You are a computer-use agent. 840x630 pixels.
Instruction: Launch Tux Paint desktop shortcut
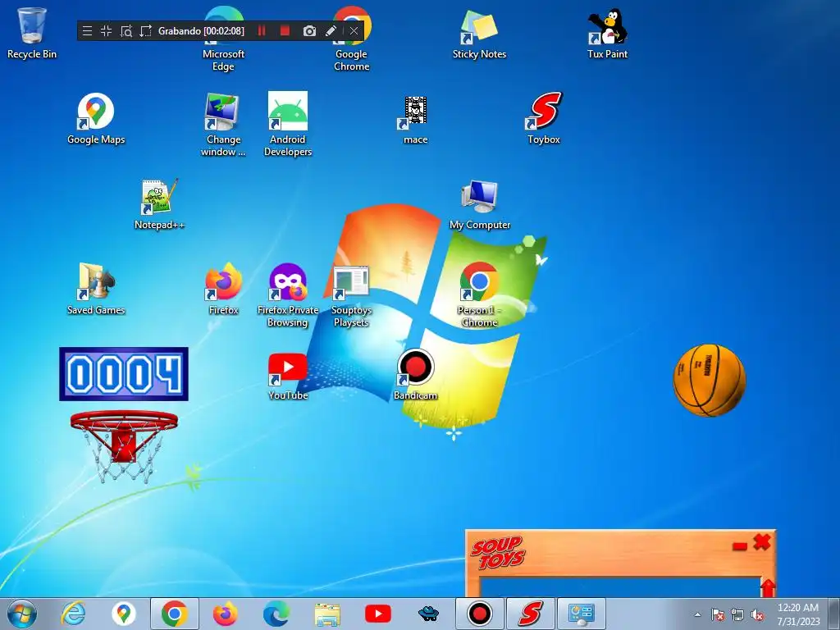tap(607, 33)
